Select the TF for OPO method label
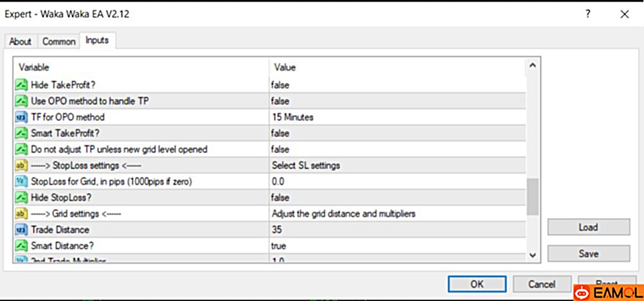Image resolution: width=644 pixels, height=301 pixels. click(67, 117)
